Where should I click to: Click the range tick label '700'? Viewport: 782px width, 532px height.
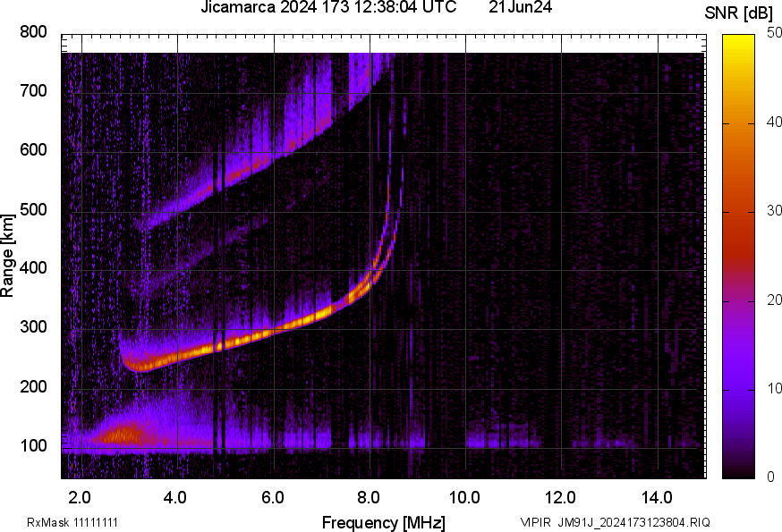pyautogui.click(x=33, y=90)
